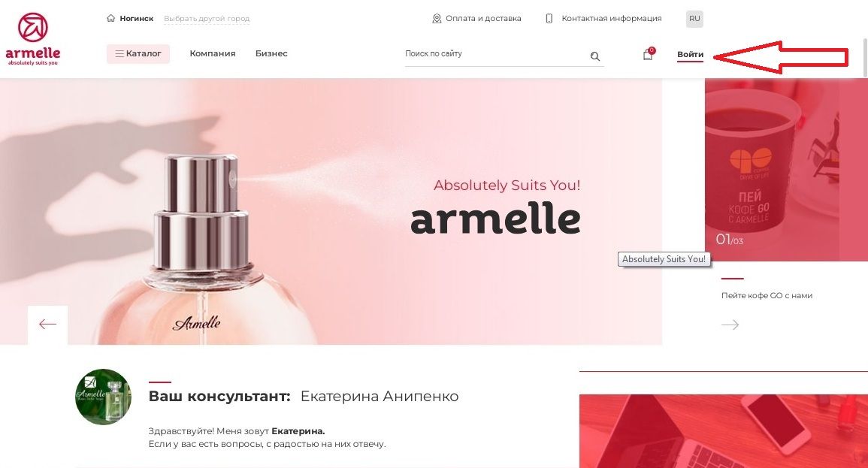Image resolution: width=868 pixels, height=468 pixels.
Task: Open the Каталог hamburger menu
Action: (x=138, y=53)
